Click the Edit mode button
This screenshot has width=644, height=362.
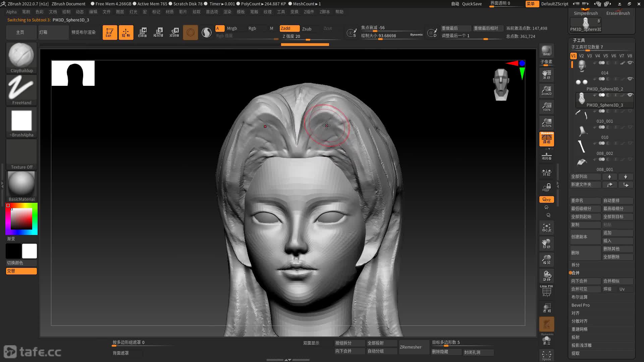tap(110, 33)
